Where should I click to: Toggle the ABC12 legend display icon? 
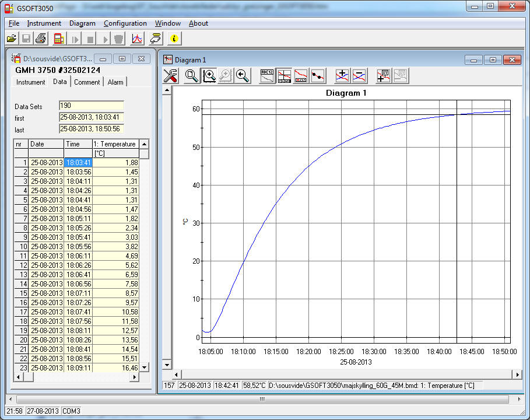pyautogui.click(x=266, y=76)
